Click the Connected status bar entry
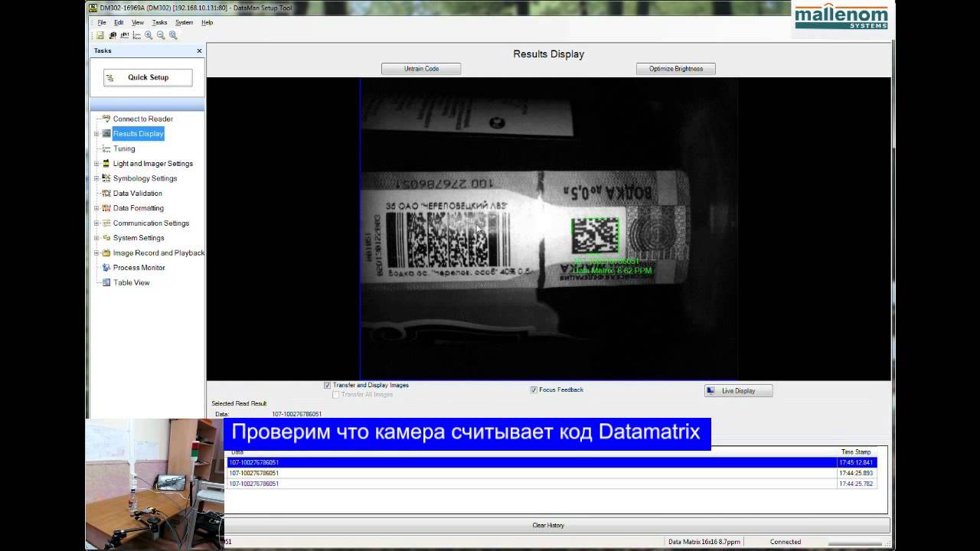 pos(786,542)
